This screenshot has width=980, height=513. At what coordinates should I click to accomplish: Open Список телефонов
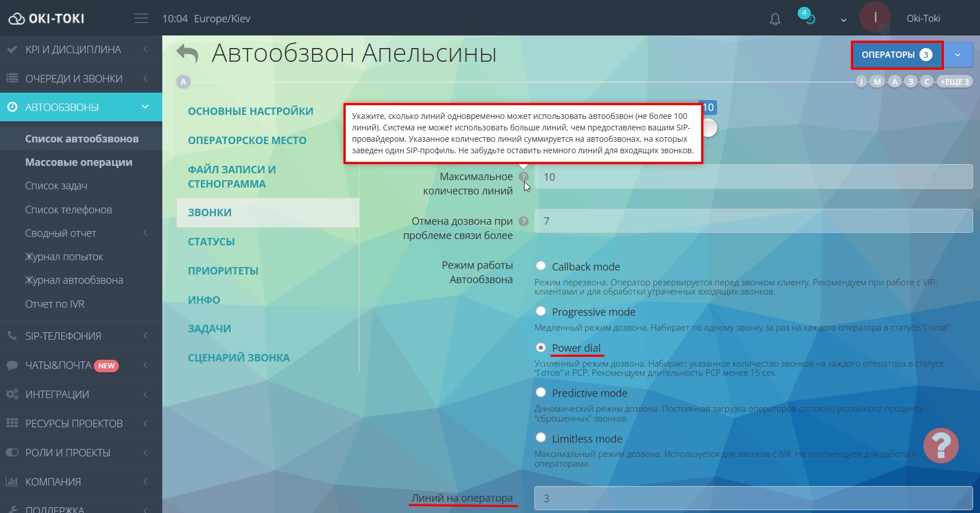point(69,209)
